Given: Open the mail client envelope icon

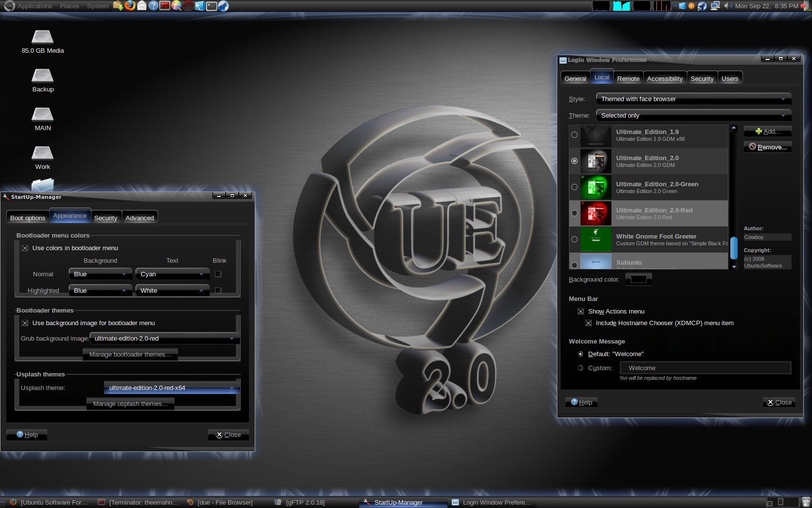Looking at the screenshot, I should click(x=142, y=6).
